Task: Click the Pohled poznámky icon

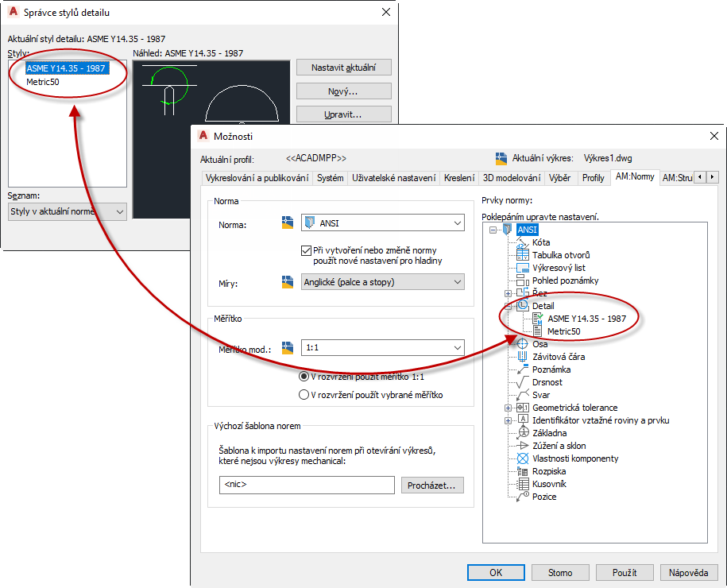Action: (x=523, y=280)
